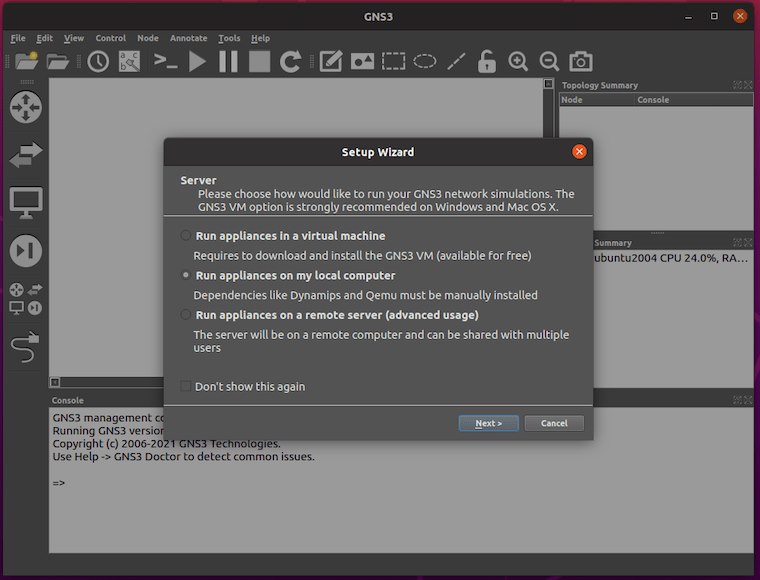Check the Don't show this again box
This screenshot has width=760, height=580.
click(185, 386)
